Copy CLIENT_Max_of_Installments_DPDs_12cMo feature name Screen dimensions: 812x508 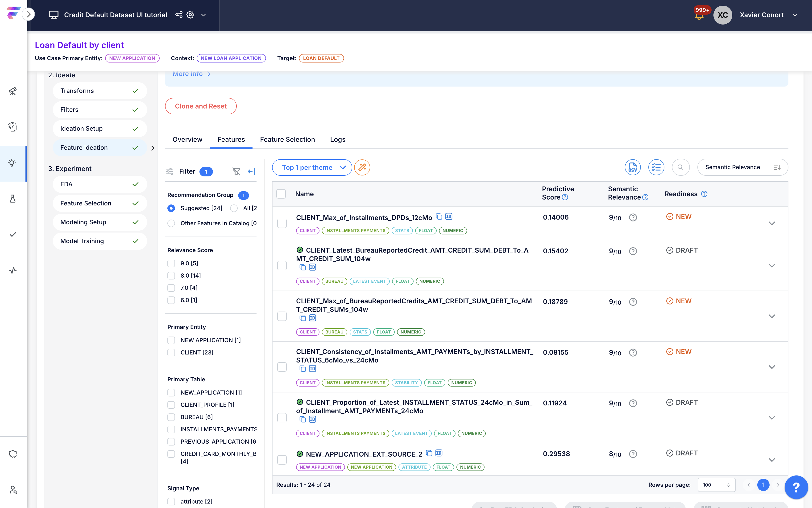coord(439,217)
